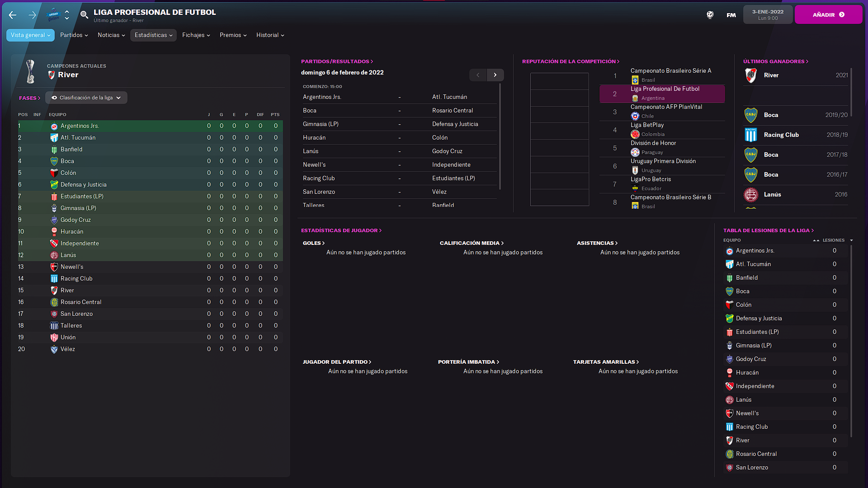Click Brasil flag under Série A

[635, 80]
